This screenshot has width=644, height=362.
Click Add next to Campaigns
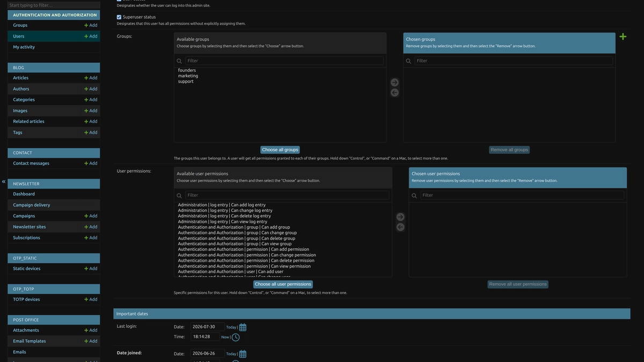91,216
